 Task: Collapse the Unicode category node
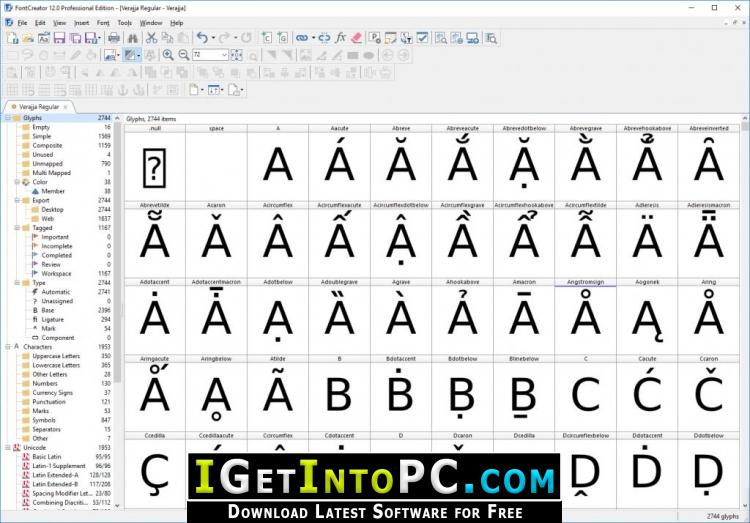pos(8,447)
